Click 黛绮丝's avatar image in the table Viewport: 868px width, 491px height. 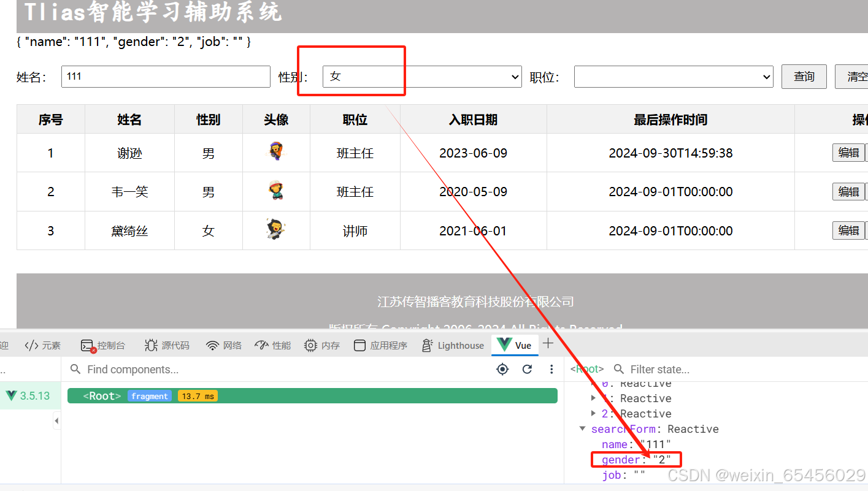point(276,230)
